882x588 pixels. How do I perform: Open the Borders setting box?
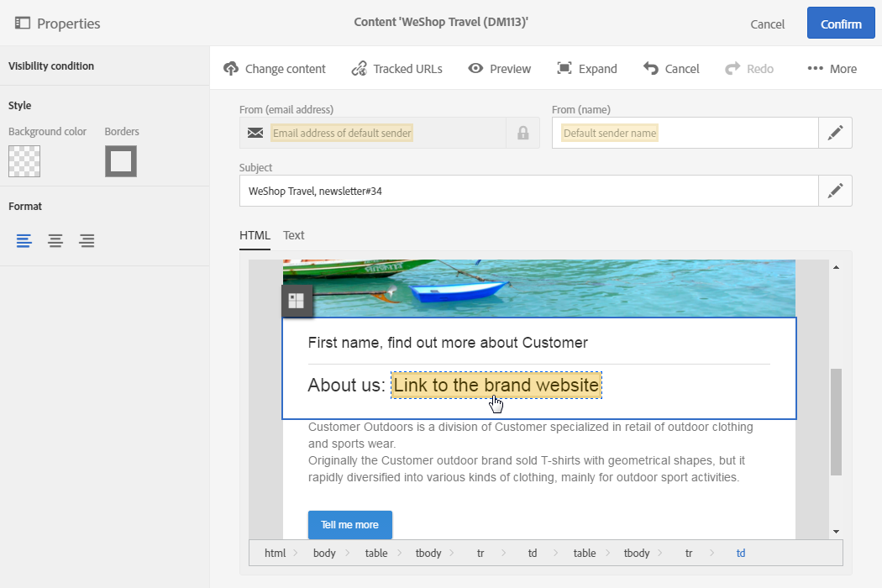pyautogui.click(x=121, y=161)
